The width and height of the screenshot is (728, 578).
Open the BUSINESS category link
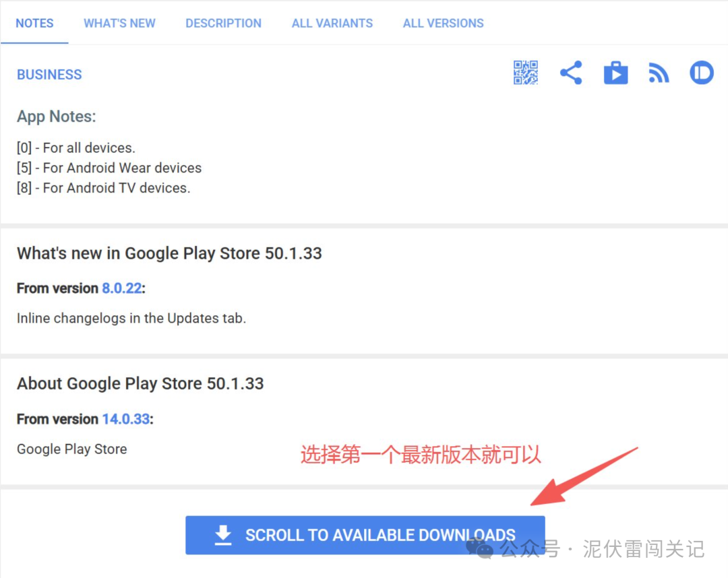coord(49,75)
